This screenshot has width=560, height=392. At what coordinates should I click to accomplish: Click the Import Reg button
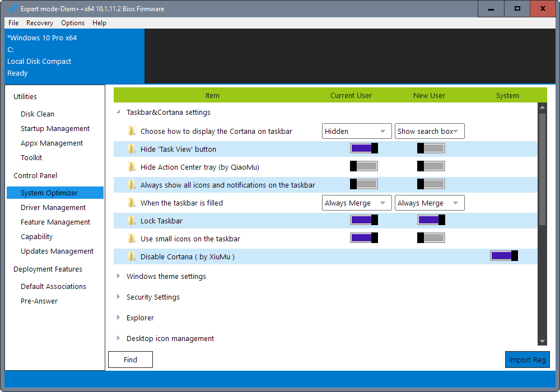click(x=527, y=359)
